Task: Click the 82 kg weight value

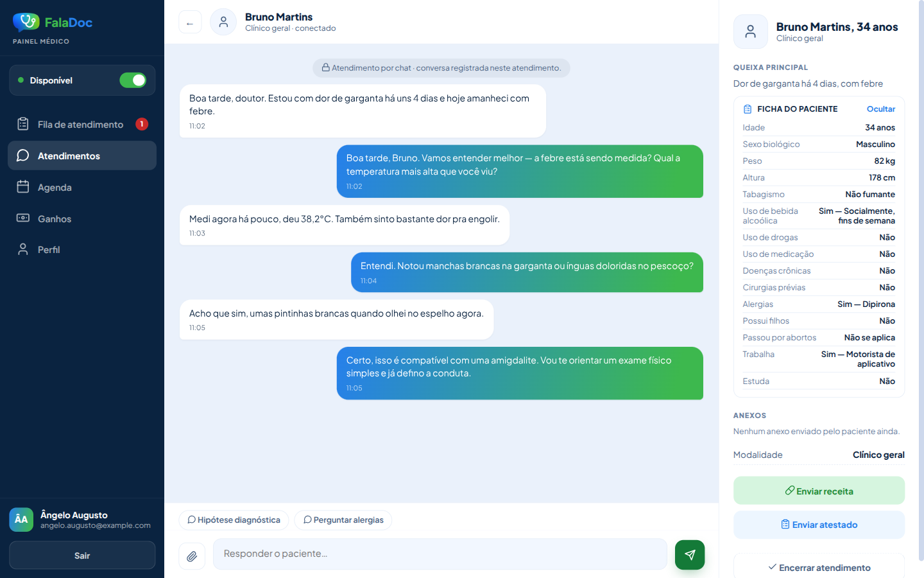Action: [x=884, y=161]
